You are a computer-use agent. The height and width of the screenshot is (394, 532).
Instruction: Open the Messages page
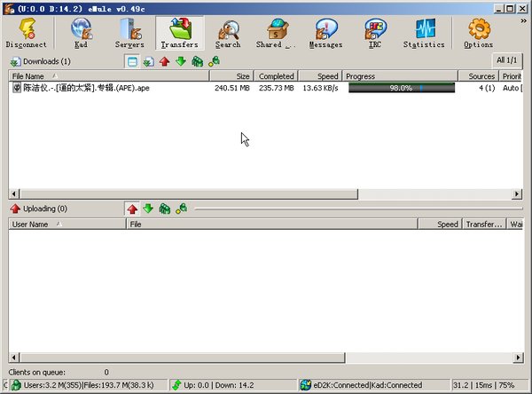325,33
